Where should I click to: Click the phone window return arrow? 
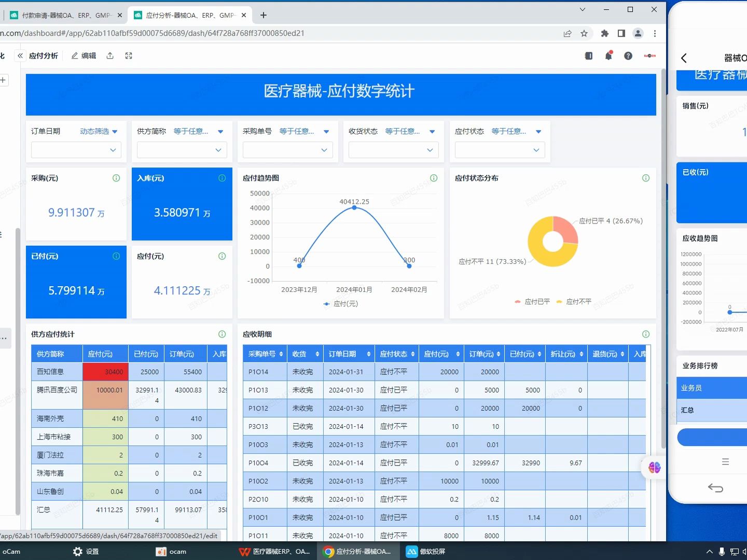pyautogui.click(x=715, y=488)
